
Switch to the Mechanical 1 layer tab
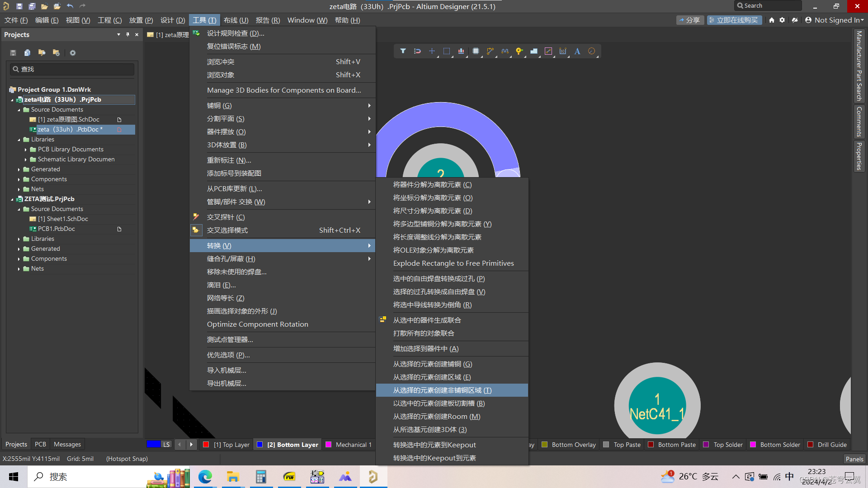354,444
